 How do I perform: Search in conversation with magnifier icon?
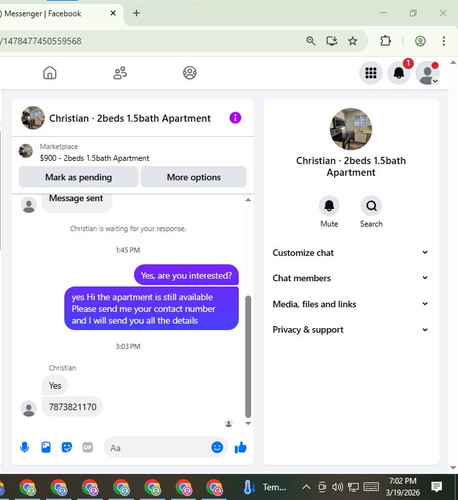[371, 206]
